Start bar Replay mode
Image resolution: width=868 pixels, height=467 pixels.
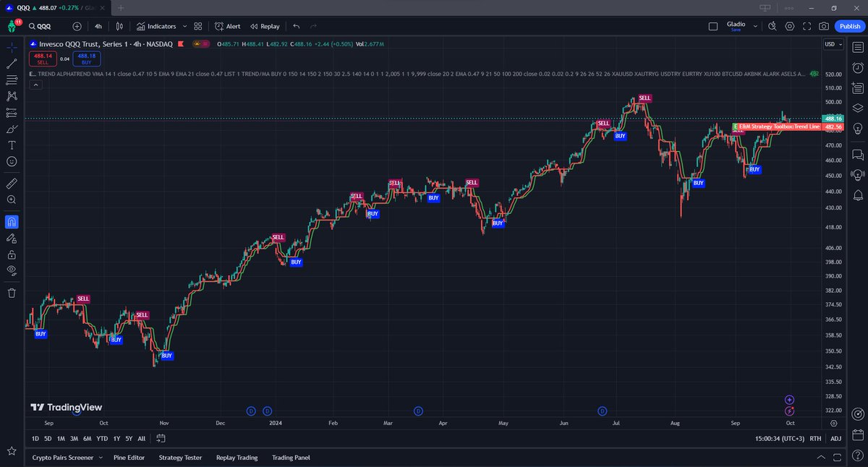click(265, 26)
